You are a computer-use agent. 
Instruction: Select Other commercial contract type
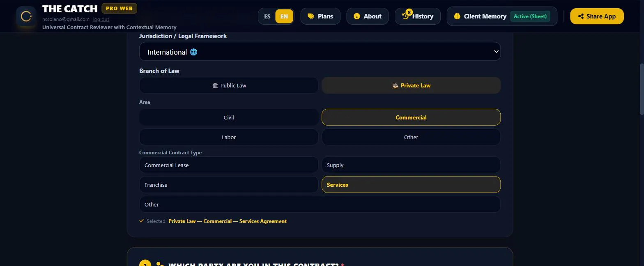[320, 204]
